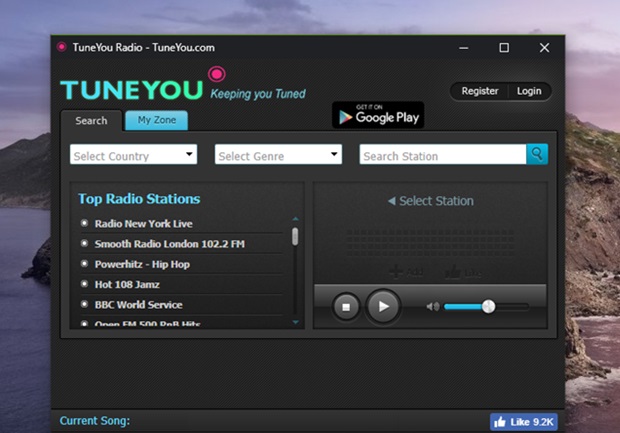Mute using the speaker volume icon
This screenshot has width=620, height=433.
433,306
